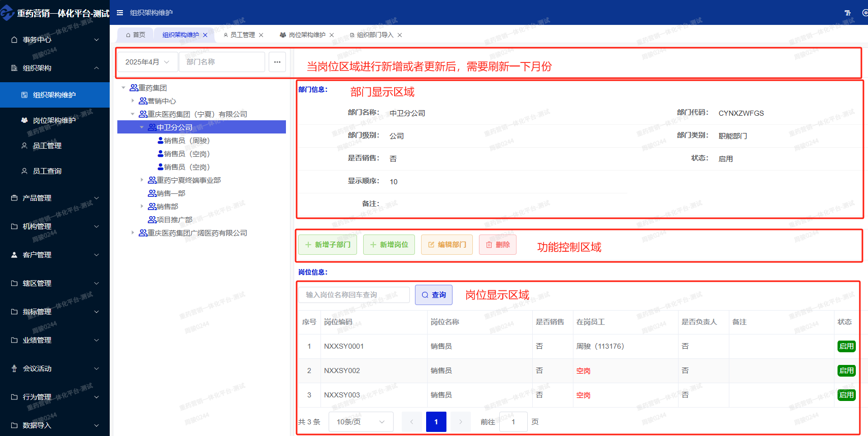Open 岗位架构维护 in sidebar
The height and width of the screenshot is (436, 868).
click(55, 120)
